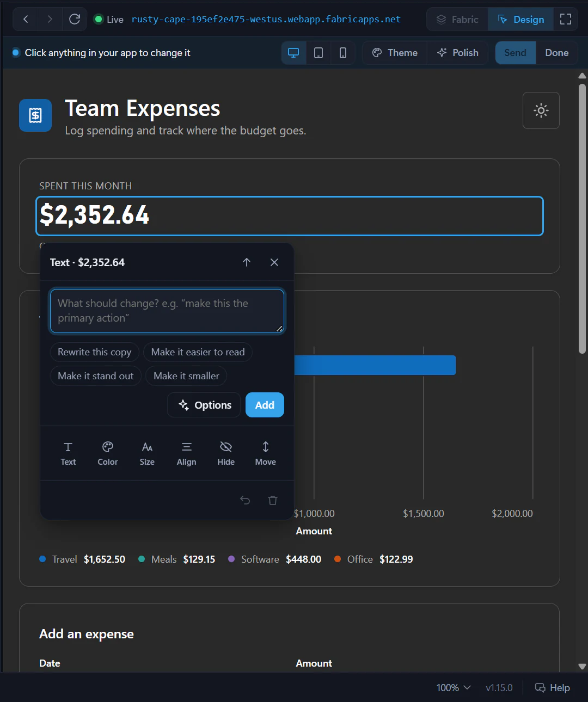Click the Done button
Image resolution: width=588 pixels, height=702 pixels.
tap(557, 53)
